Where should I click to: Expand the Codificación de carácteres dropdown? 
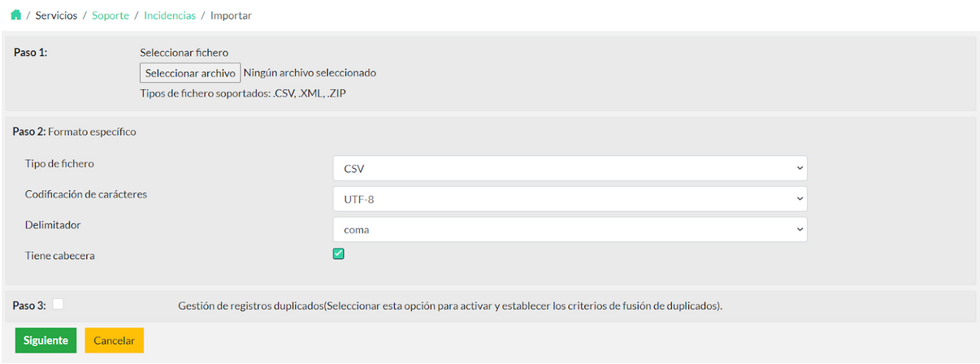(x=570, y=198)
